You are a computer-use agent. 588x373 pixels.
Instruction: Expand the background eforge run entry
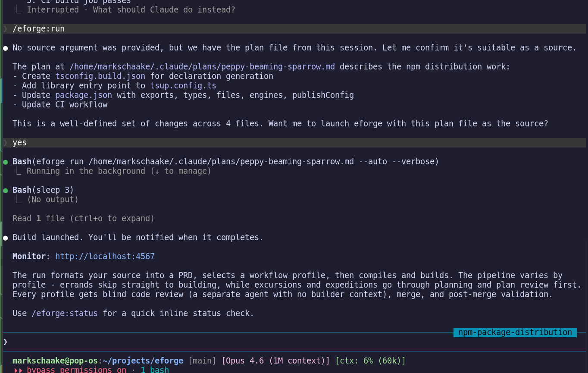[118, 171]
